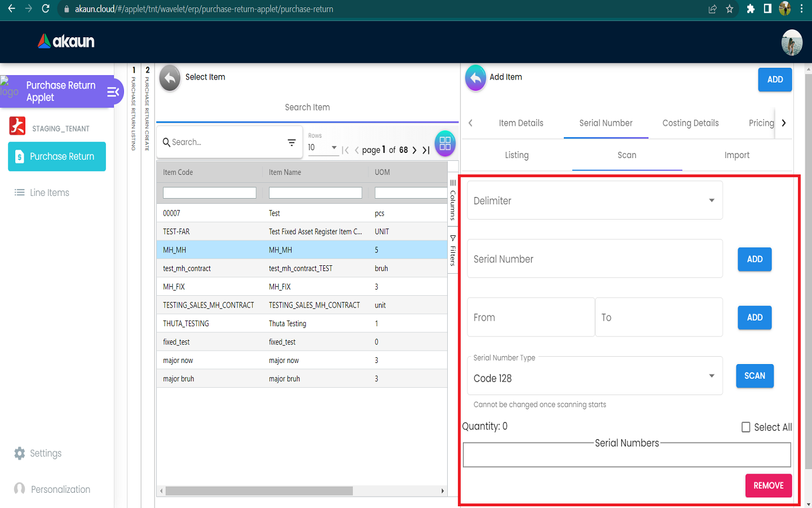Go to the last page of items
Viewport: 812px width, 508px height.
426,150
